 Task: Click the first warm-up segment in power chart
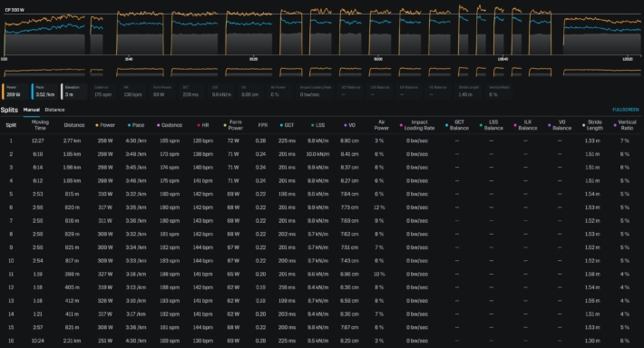click(44, 34)
